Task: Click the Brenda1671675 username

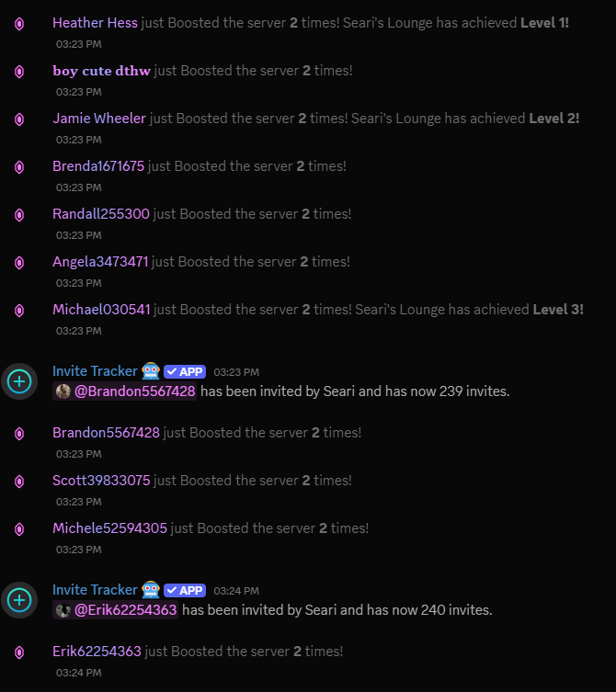Action: pos(98,166)
